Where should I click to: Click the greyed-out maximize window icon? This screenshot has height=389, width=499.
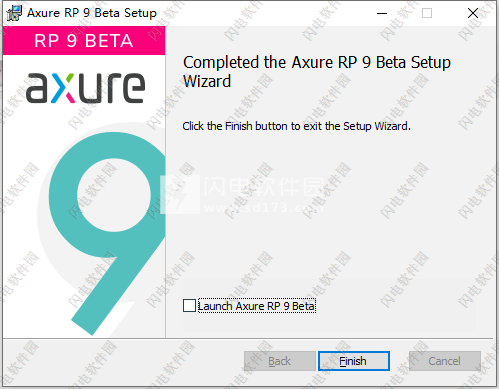(x=427, y=13)
